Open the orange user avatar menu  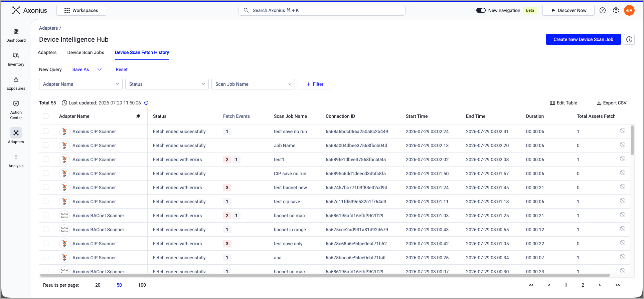tap(629, 10)
